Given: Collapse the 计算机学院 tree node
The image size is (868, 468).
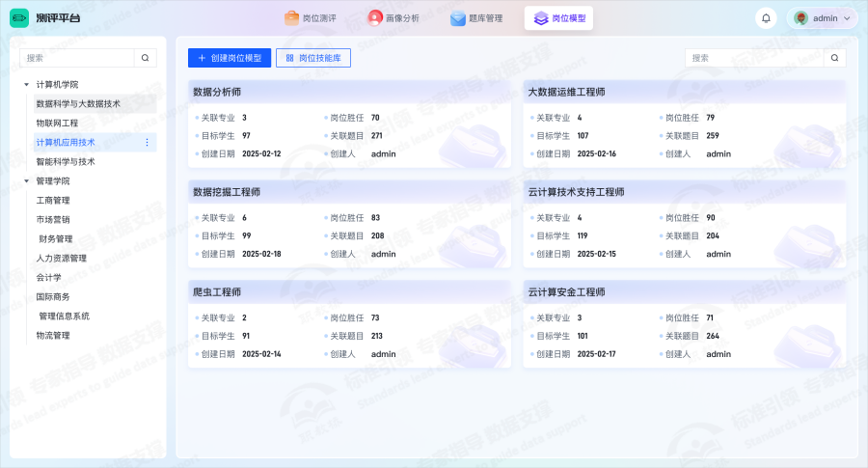Looking at the screenshot, I should tap(27, 85).
